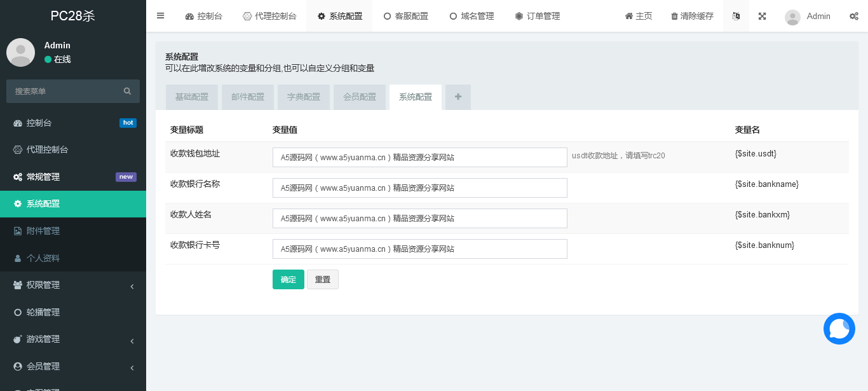Go to 主页 link in top bar

pyautogui.click(x=639, y=17)
